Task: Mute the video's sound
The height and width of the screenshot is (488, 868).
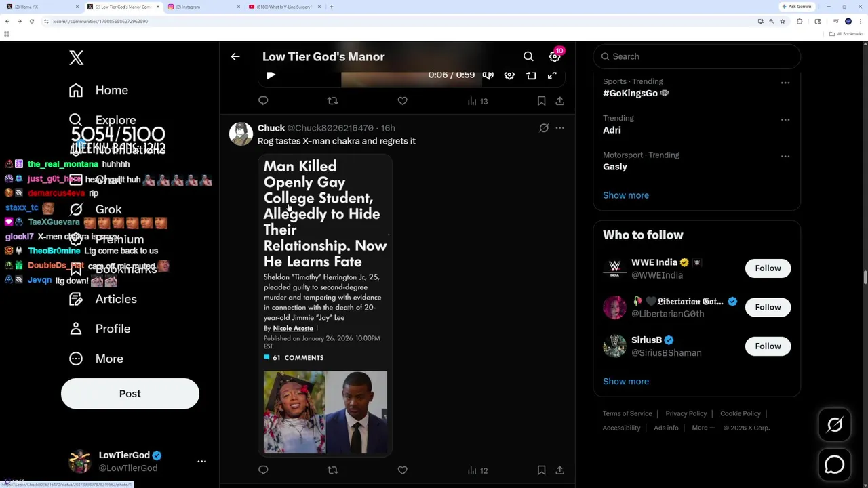Action: tap(488, 75)
